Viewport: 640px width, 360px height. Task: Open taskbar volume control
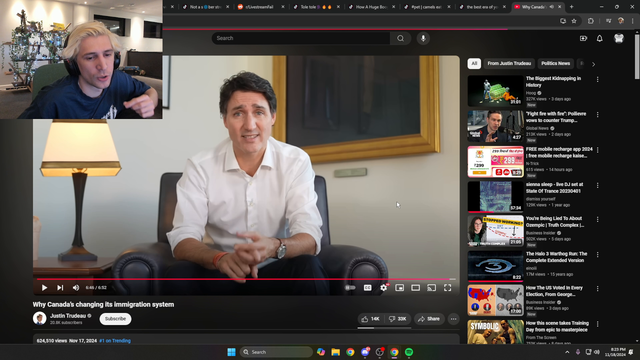[x=597, y=352]
